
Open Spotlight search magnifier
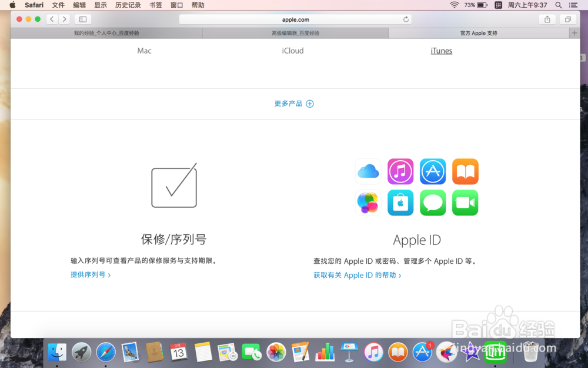559,5
